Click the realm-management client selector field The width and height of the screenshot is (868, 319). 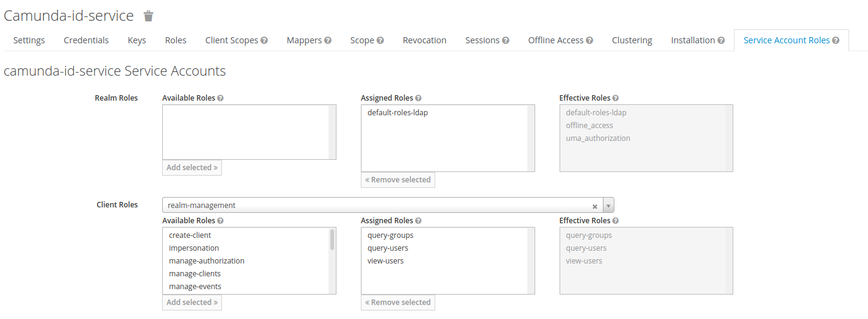(x=378, y=206)
